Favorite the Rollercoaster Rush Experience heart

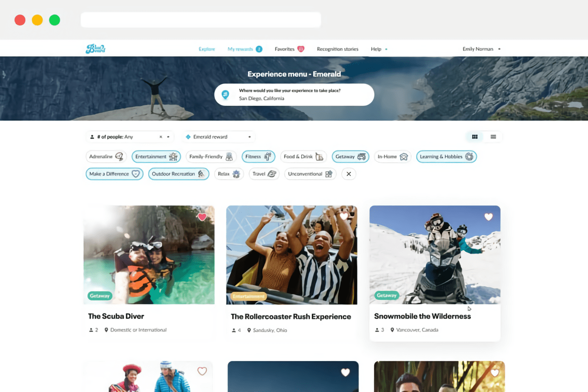tap(344, 217)
